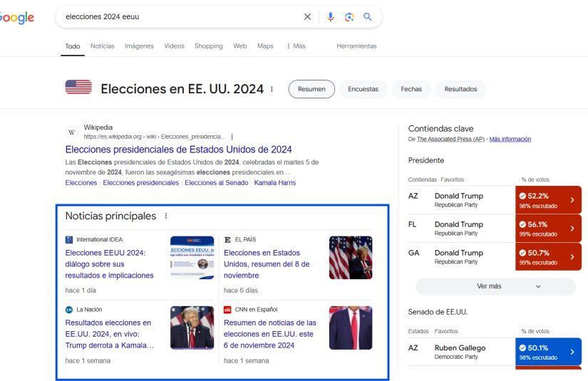
Task: Switch to Web tab
Action: (240, 46)
